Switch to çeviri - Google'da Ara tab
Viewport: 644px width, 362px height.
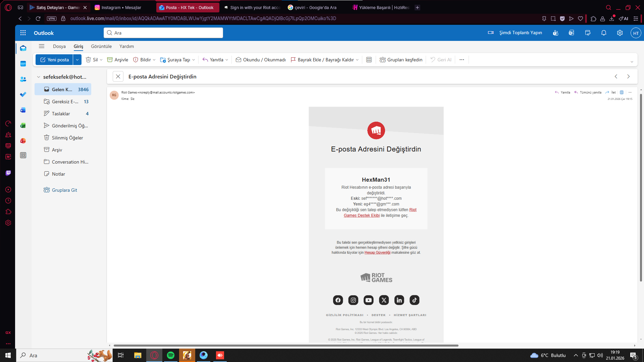point(315,7)
